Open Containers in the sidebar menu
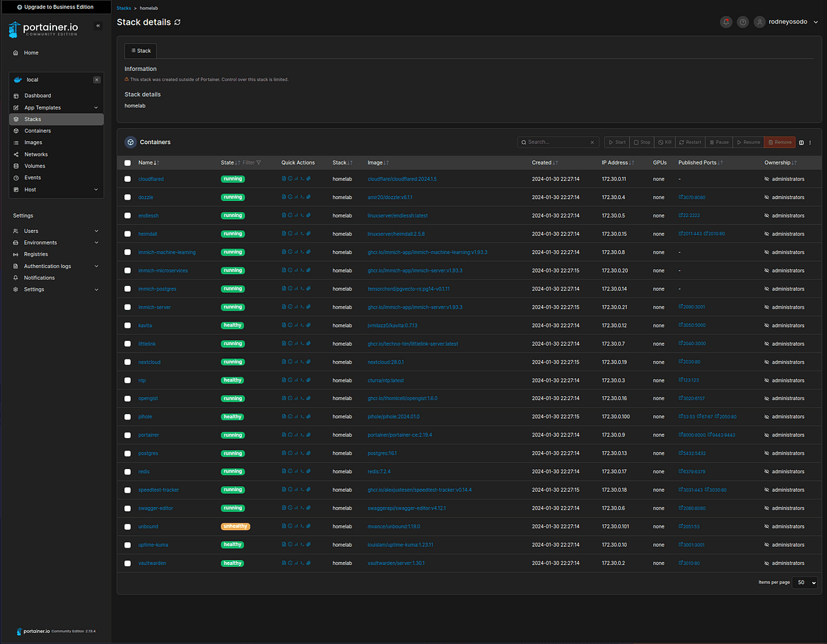The width and height of the screenshot is (827, 644). [x=37, y=131]
